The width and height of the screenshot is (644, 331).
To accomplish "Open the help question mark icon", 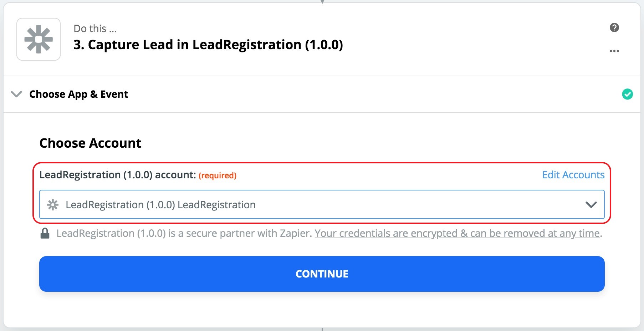I will (614, 27).
